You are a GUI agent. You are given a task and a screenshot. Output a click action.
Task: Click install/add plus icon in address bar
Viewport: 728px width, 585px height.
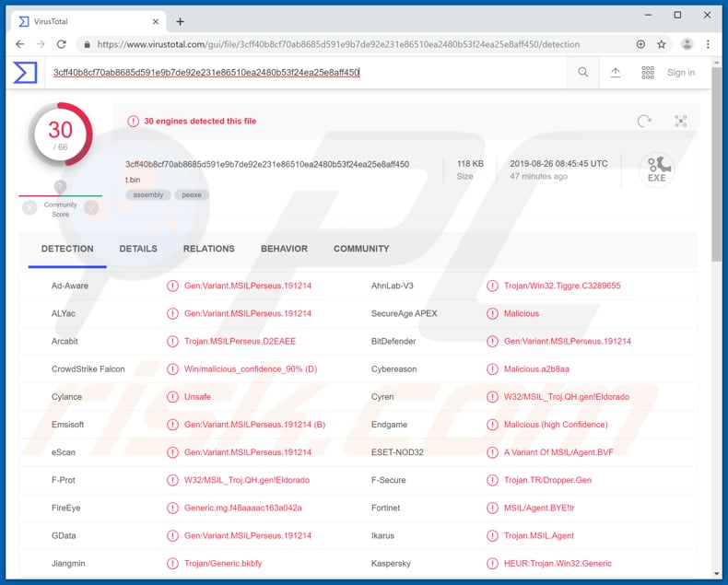(x=640, y=44)
